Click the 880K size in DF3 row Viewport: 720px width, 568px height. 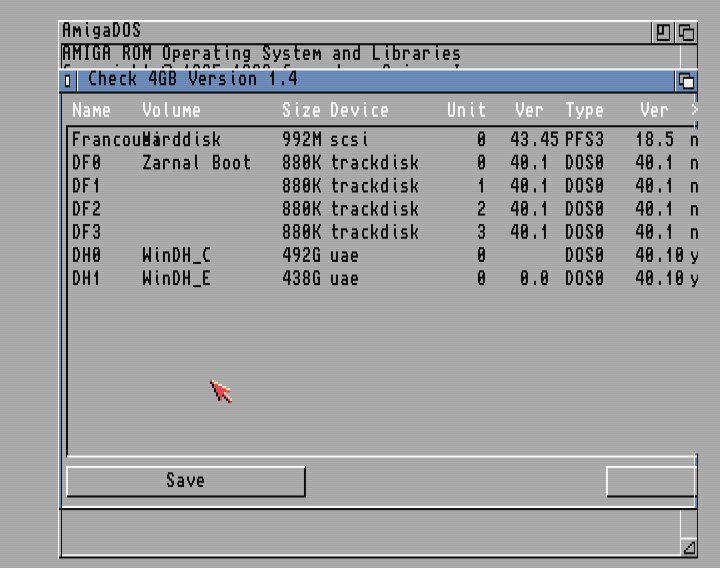[x=302, y=232]
